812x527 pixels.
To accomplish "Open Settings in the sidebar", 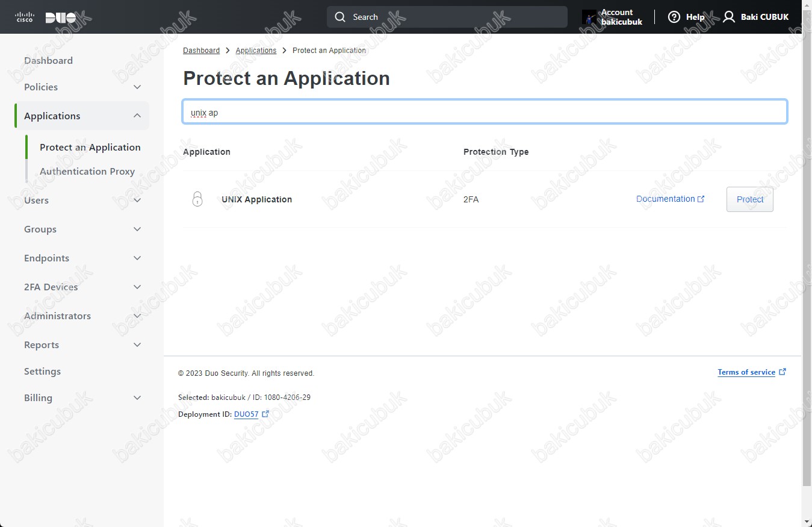I will pos(42,371).
